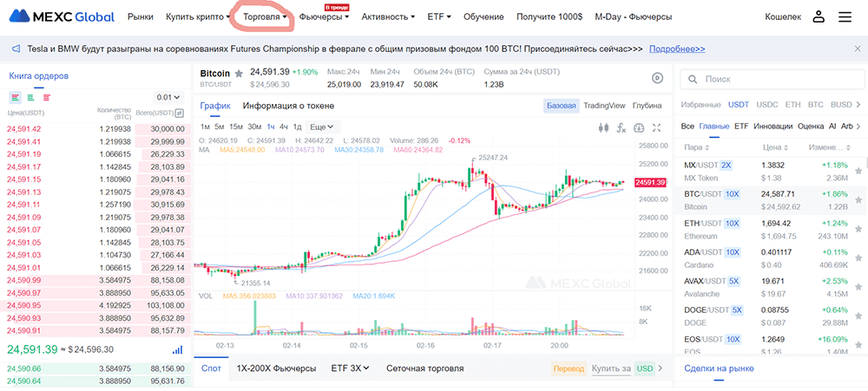Expand the Еще timeframe dropdown
868x391 pixels.
(x=322, y=127)
